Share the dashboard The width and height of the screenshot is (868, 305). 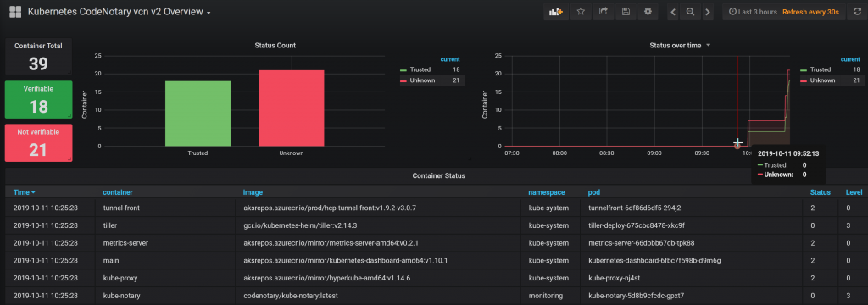tap(604, 12)
